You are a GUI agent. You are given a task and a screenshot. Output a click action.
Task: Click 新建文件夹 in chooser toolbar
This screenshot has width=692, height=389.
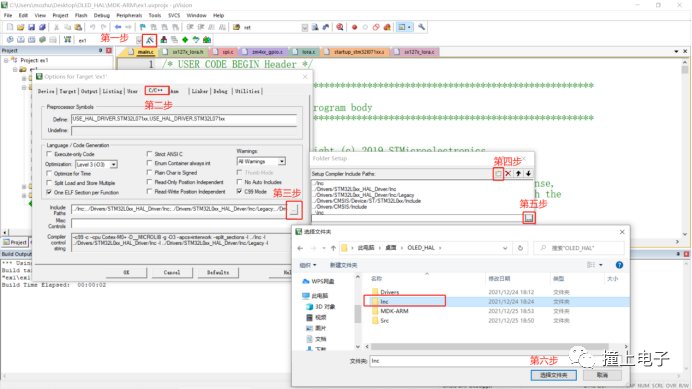pyautogui.click(x=343, y=265)
